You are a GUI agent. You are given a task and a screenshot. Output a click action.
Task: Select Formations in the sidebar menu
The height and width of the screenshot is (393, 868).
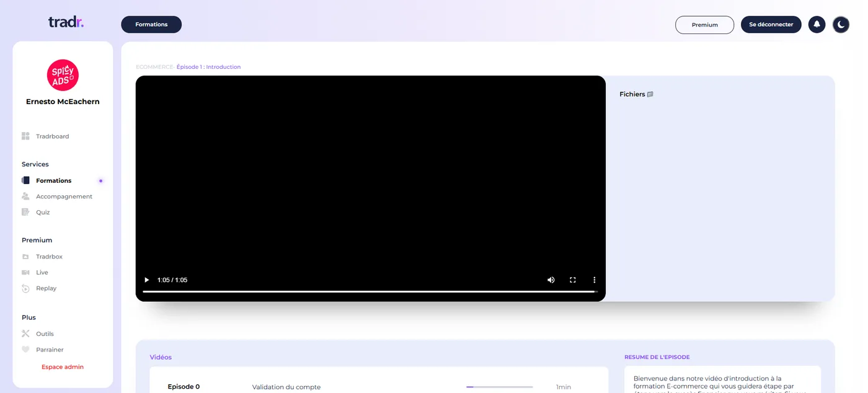click(54, 181)
